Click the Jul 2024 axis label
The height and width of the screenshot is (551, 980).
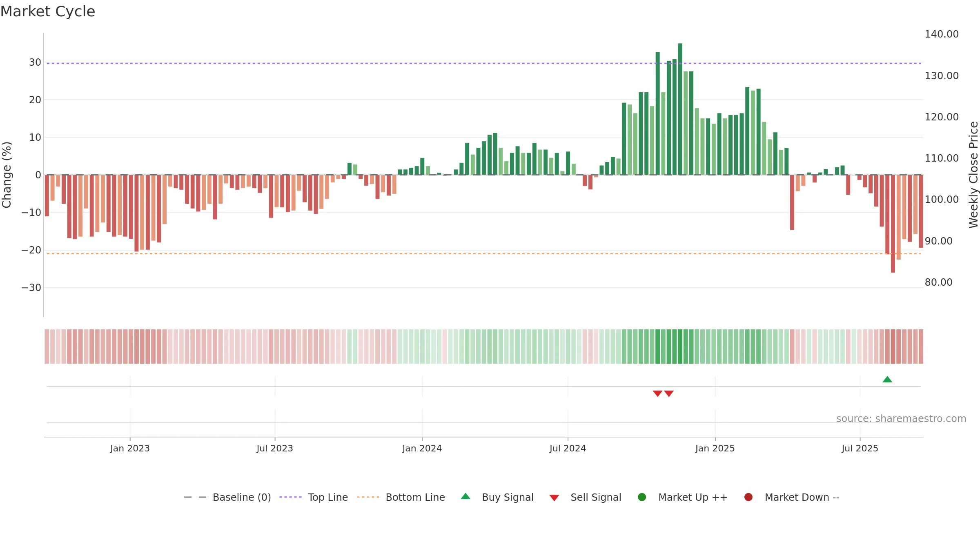[568, 448]
